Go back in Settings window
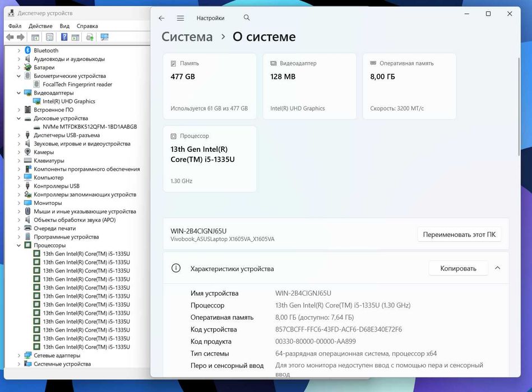This screenshot has width=532, height=392. (x=161, y=18)
